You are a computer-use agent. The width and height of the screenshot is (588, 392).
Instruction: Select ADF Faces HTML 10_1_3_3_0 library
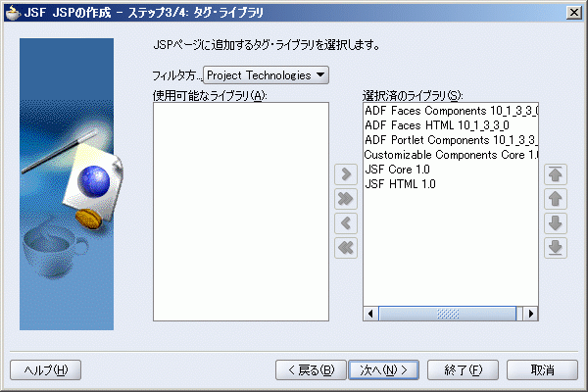[x=451, y=125]
